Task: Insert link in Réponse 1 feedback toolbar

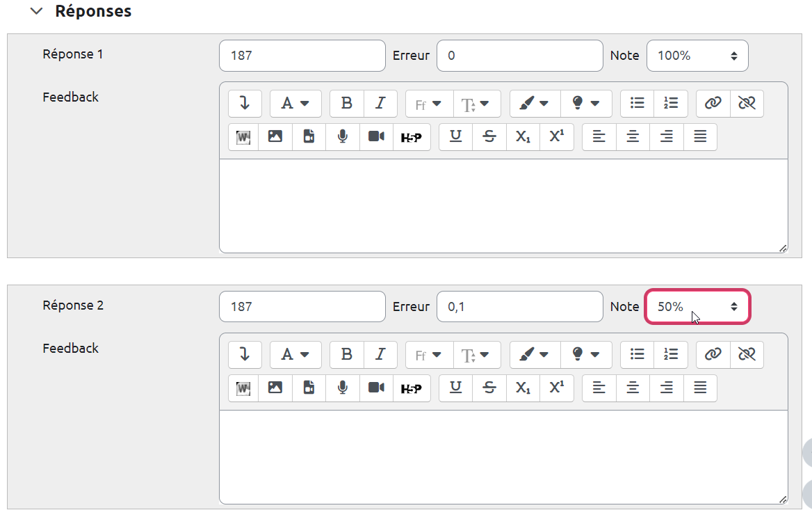Action: pyautogui.click(x=713, y=104)
